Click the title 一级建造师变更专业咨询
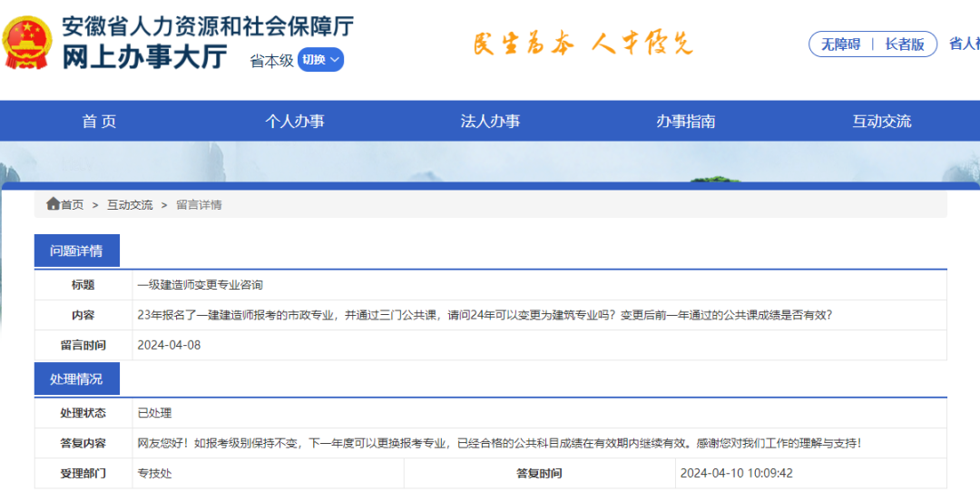 coord(200,285)
